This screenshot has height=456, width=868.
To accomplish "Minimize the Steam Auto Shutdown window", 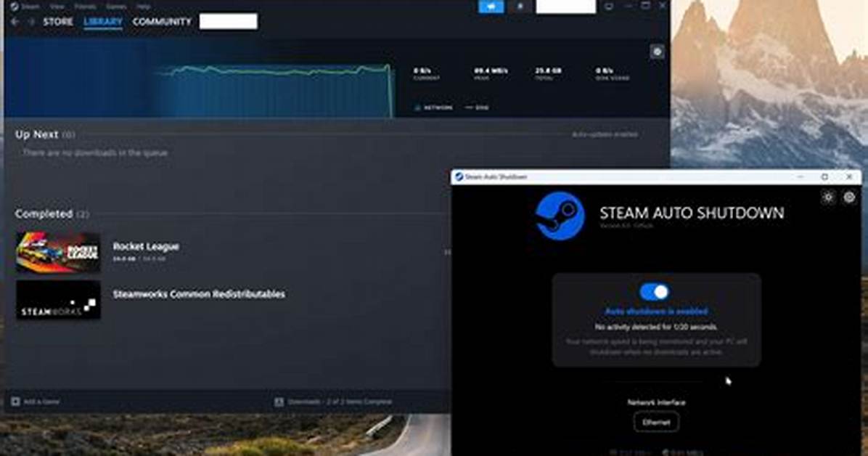I will point(801,176).
